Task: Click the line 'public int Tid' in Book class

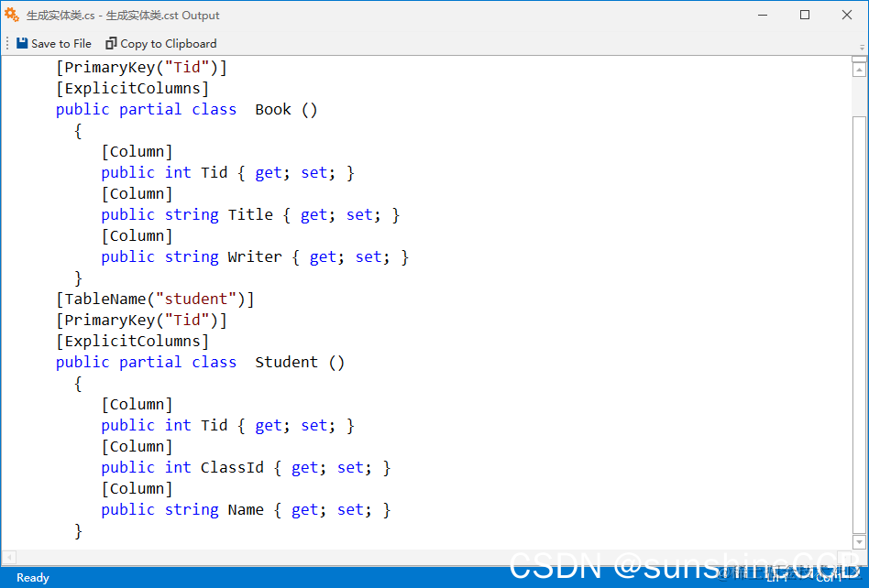Action: point(227,173)
